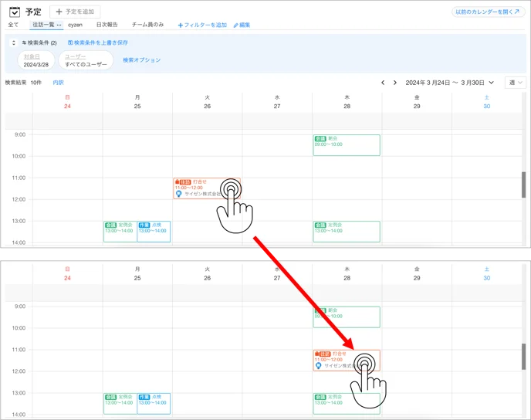Click the lock icon on lower 打合せ event
This screenshot has width=531, height=420.
[316, 354]
